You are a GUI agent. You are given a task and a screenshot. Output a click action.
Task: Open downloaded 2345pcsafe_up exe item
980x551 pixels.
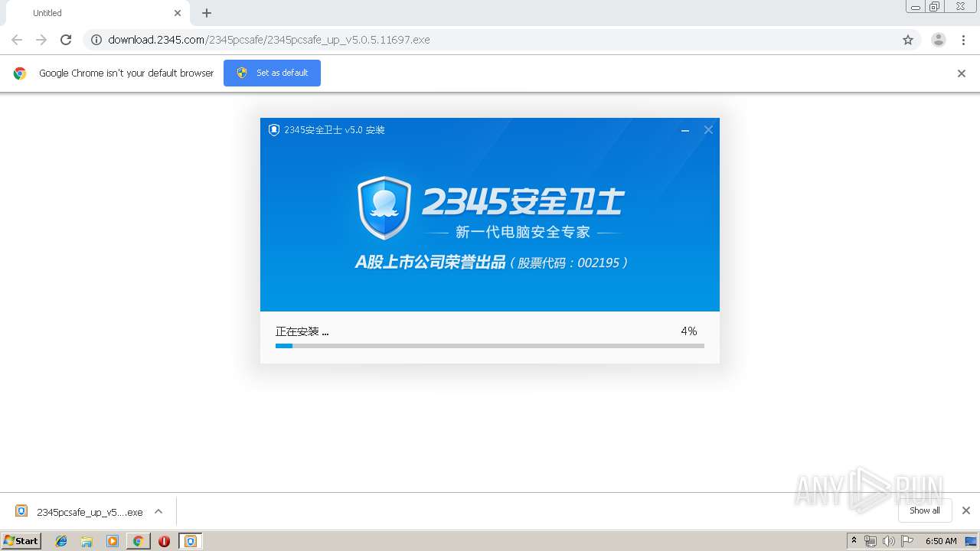coord(80,512)
